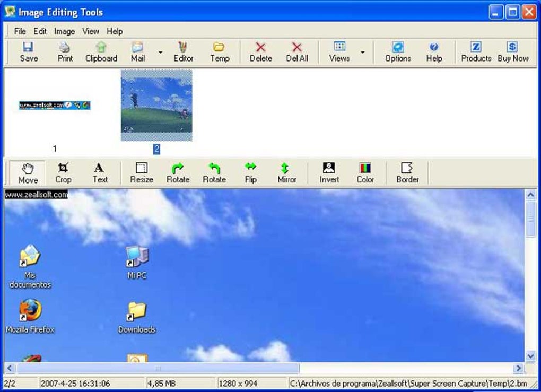This screenshot has width=541, height=392.
Task: Open the Resize tool
Action: pyautogui.click(x=141, y=172)
